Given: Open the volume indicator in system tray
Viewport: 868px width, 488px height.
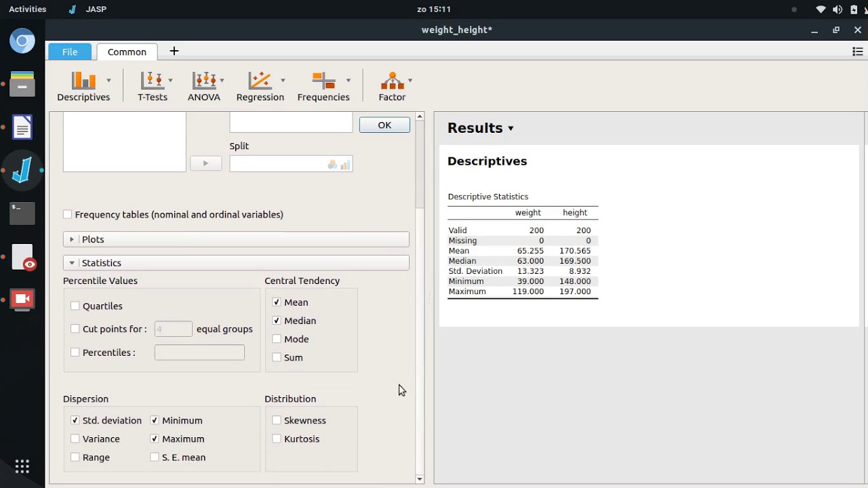Looking at the screenshot, I should click(x=837, y=9).
